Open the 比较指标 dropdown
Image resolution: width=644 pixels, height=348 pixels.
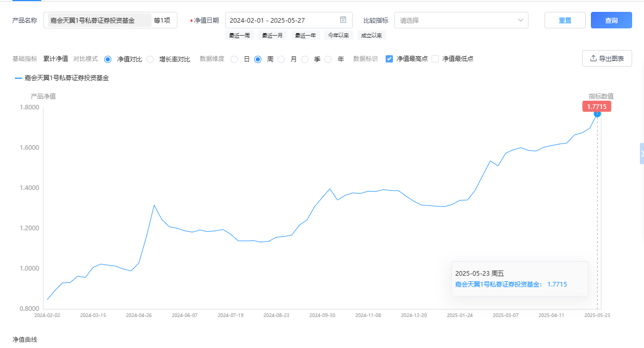(461, 21)
